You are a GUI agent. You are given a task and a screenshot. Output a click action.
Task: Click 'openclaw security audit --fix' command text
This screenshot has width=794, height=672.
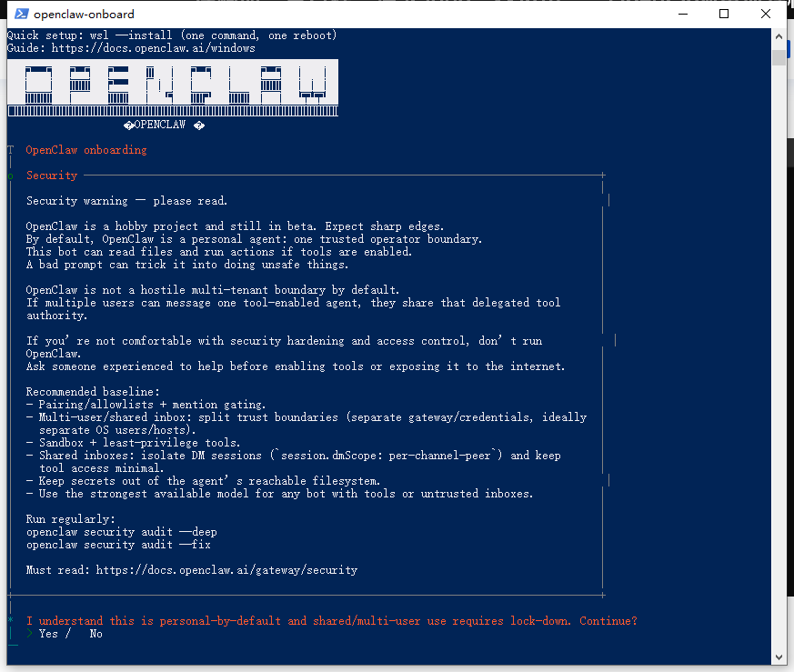pyautogui.click(x=118, y=545)
